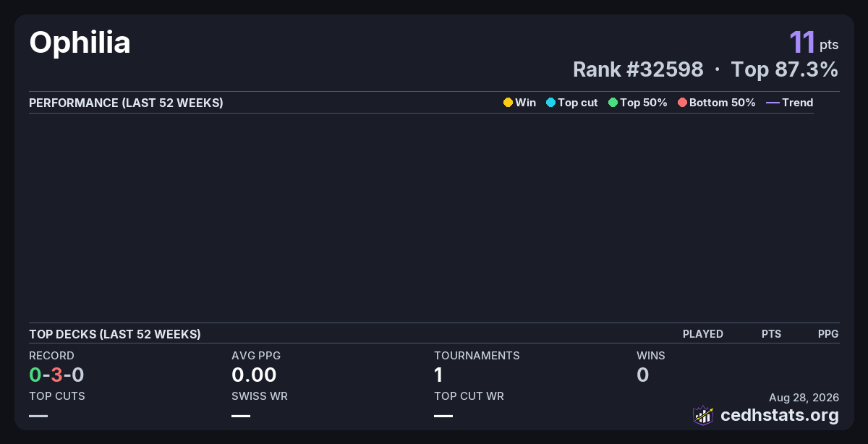The width and height of the screenshot is (868, 444).
Task: Click the Aug 28, 2026 date
Action: tap(804, 398)
